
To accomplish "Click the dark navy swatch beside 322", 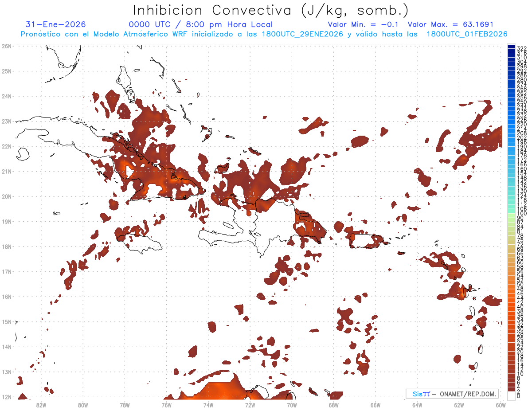I will click(x=511, y=47).
